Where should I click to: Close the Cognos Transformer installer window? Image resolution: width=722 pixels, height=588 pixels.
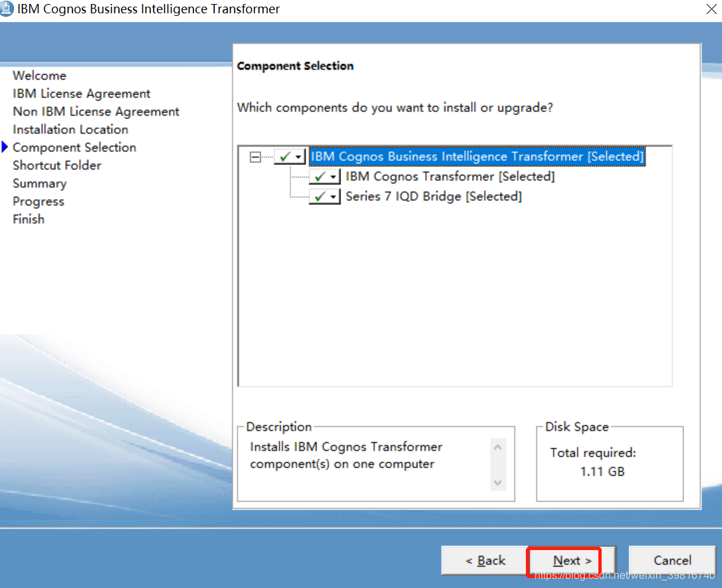pos(711,9)
